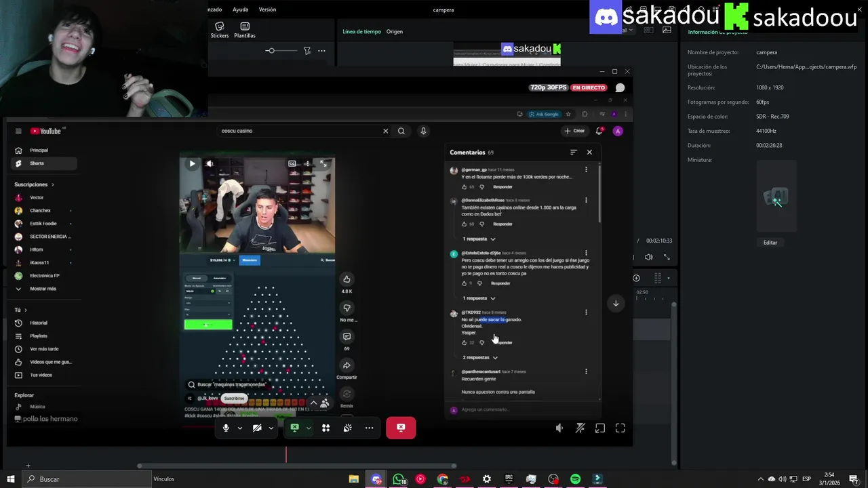The image size is (868, 488).
Task: Open soundboard icon in call bar
Action: 347,428
